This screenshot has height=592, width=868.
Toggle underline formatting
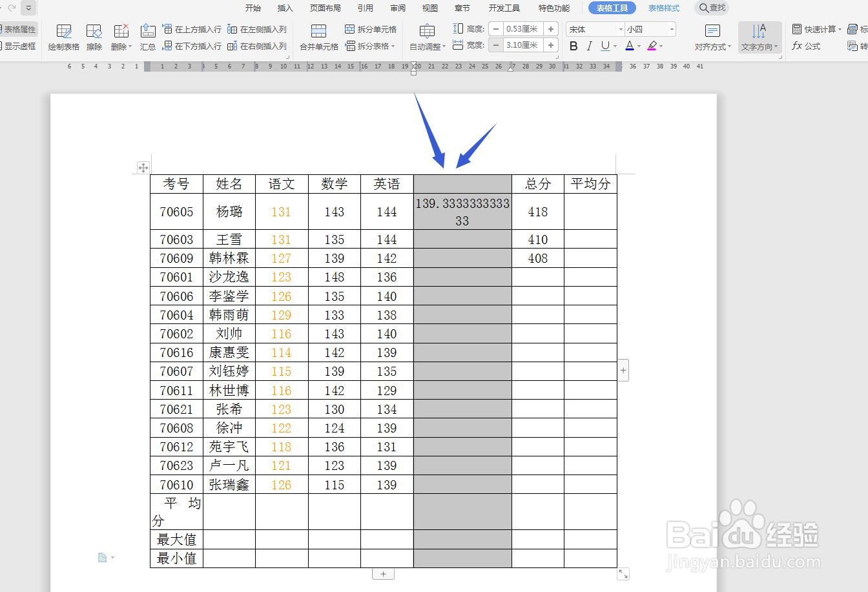click(604, 46)
